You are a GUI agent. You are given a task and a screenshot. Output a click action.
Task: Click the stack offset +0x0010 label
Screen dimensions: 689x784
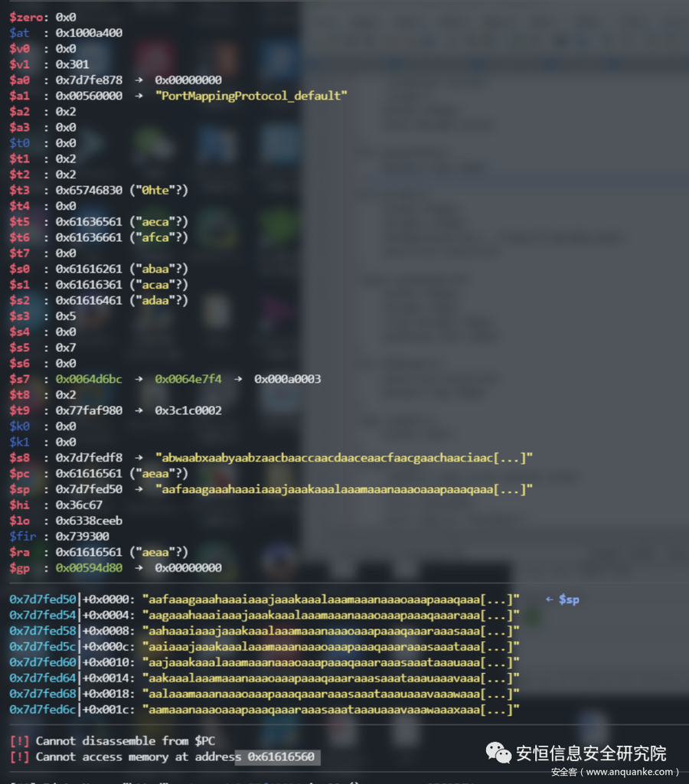(109, 662)
